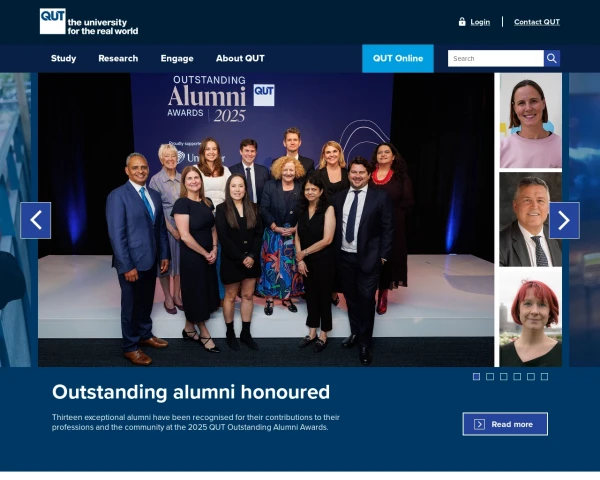Jump to the sixth carousel slide dot
Viewport: 600px width, 480px height.
544,377
